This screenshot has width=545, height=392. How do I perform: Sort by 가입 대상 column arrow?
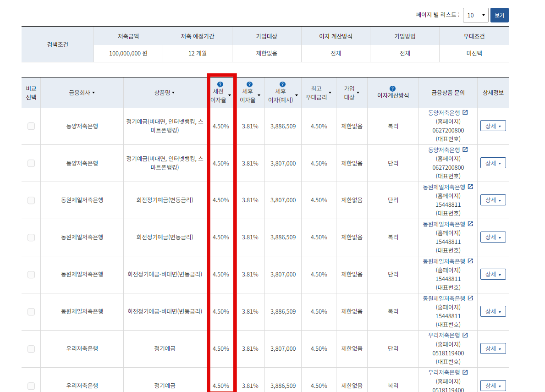tap(358, 93)
